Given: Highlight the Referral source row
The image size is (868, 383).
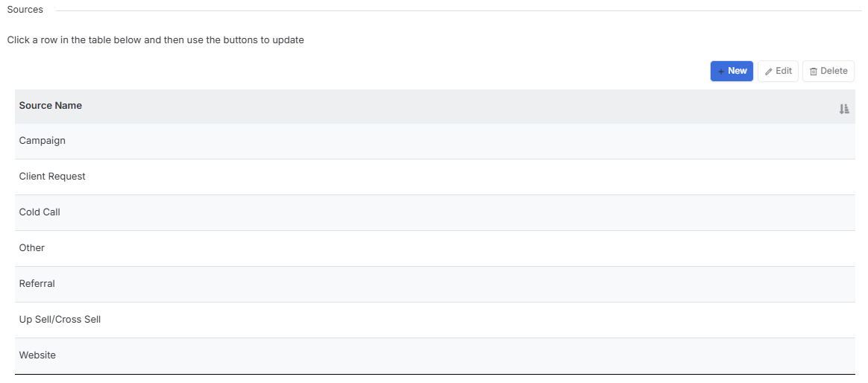Looking at the screenshot, I should 435,284.
